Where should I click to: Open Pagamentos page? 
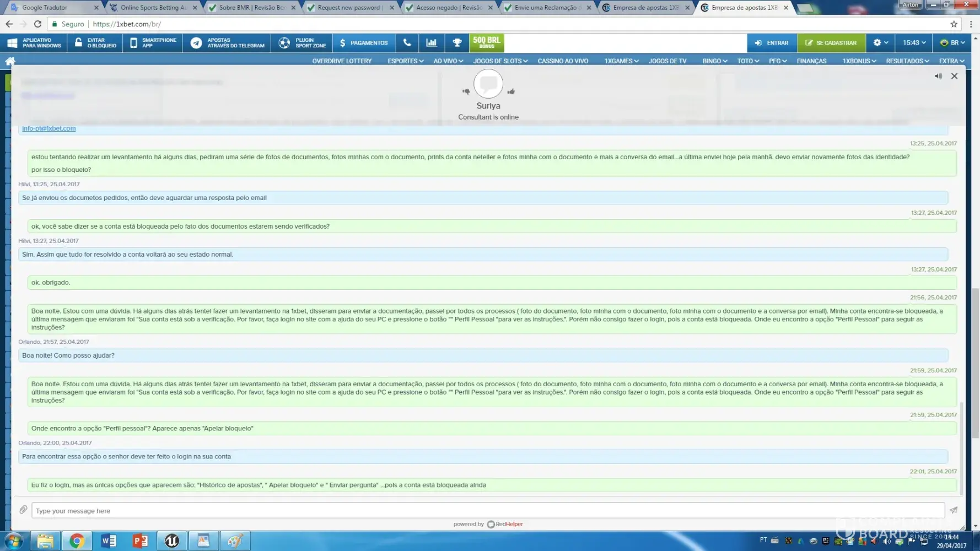coord(364,43)
